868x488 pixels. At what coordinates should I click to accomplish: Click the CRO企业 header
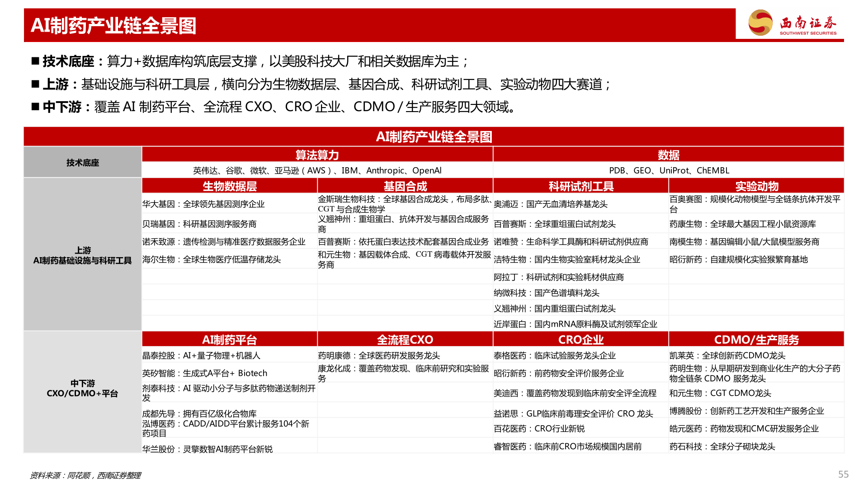581,339
